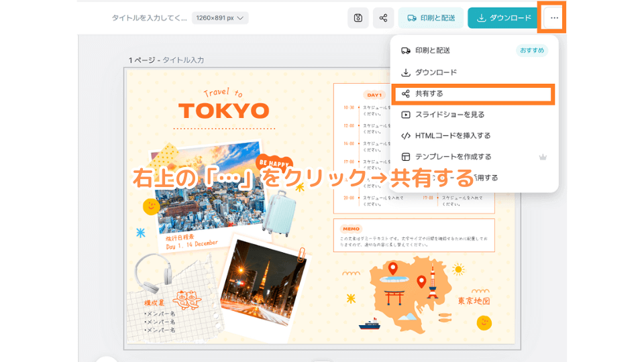
Task: Click the share icon in top toolbar
Action: [383, 18]
